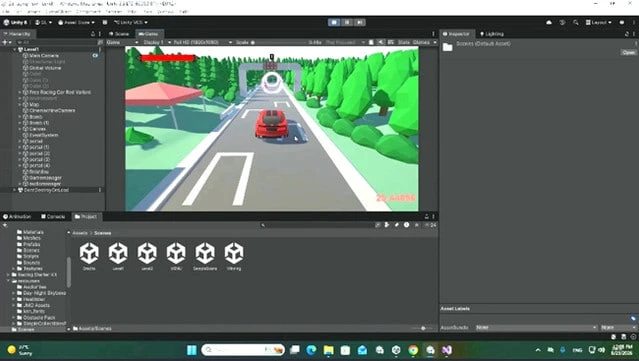
Task: Toggle Stats in Game view
Action: (404, 42)
